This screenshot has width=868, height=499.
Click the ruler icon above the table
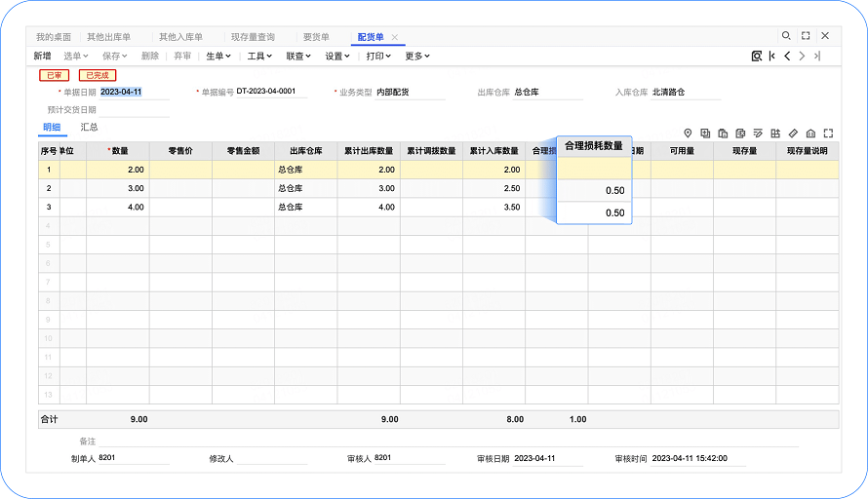[x=793, y=133]
